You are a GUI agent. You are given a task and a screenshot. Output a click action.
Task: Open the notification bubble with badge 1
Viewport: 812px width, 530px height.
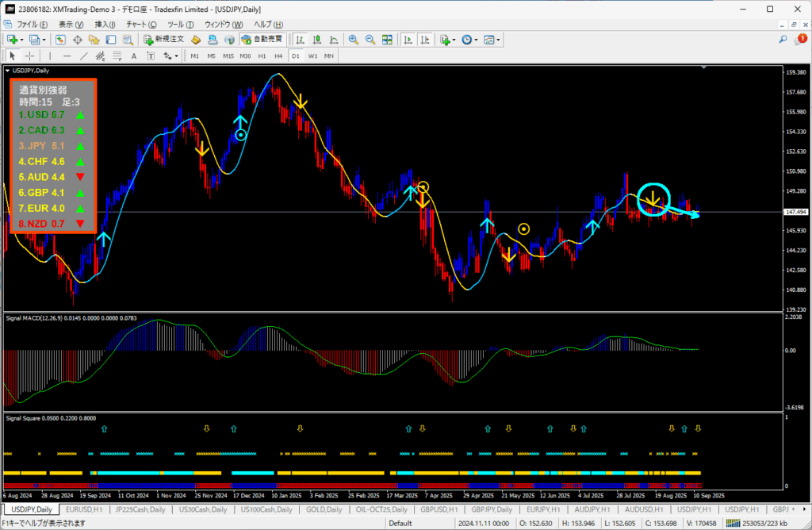801,40
